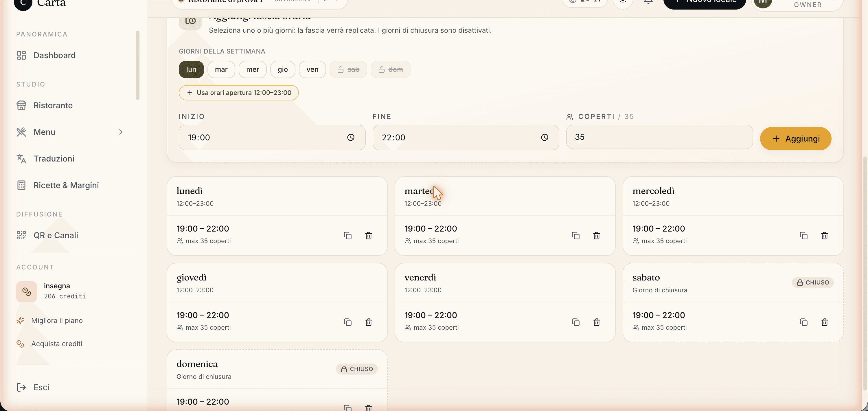
Task: Click sabato's Giorno di chiusura text
Action: click(660, 290)
